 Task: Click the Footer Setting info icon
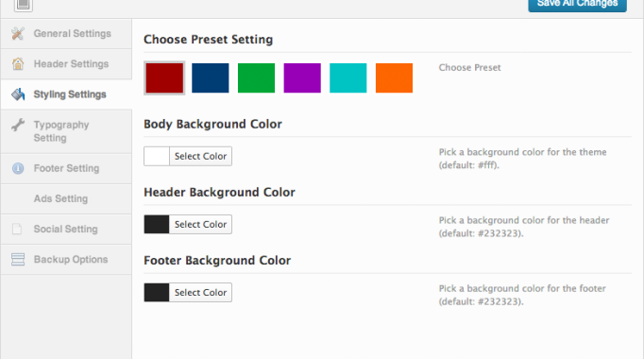pyautogui.click(x=18, y=168)
